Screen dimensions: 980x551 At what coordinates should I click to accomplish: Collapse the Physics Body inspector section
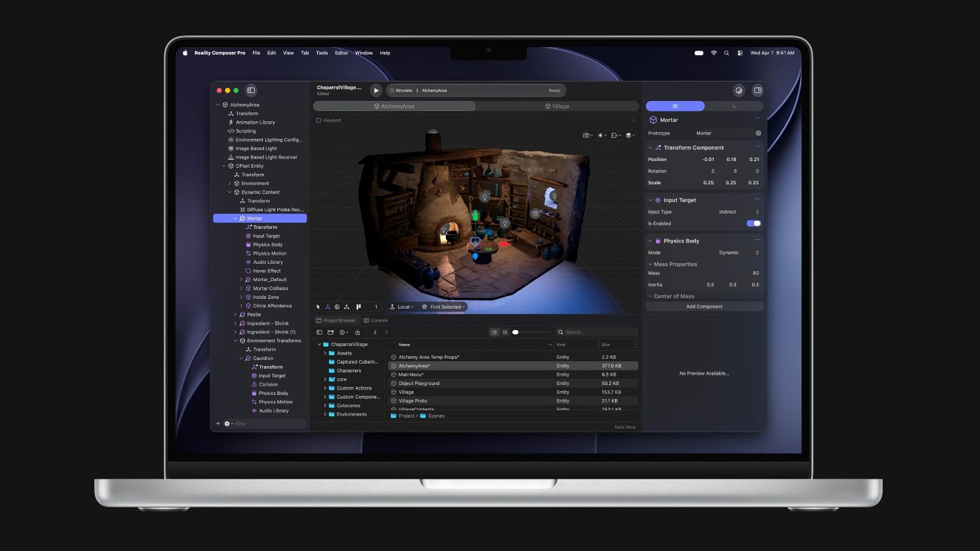pyautogui.click(x=650, y=241)
